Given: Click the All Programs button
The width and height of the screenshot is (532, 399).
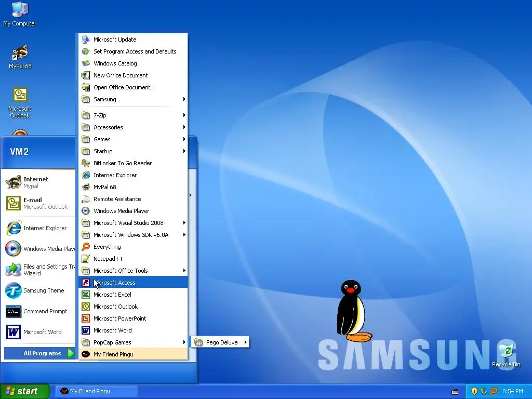Looking at the screenshot, I should coord(39,353).
